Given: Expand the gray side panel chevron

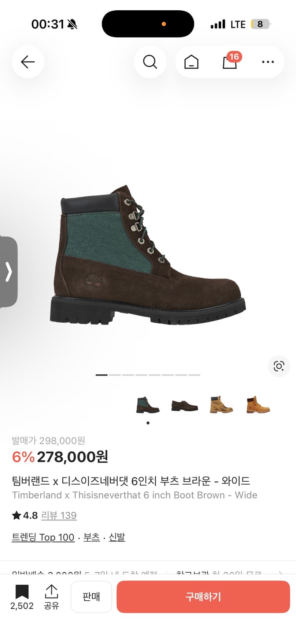Looking at the screenshot, I should pyautogui.click(x=9, y=272).
